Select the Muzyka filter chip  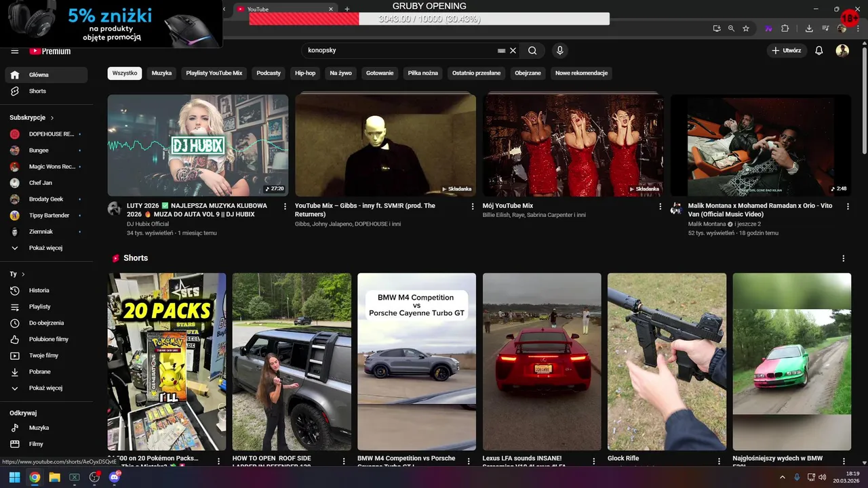[x=161, y=73]
